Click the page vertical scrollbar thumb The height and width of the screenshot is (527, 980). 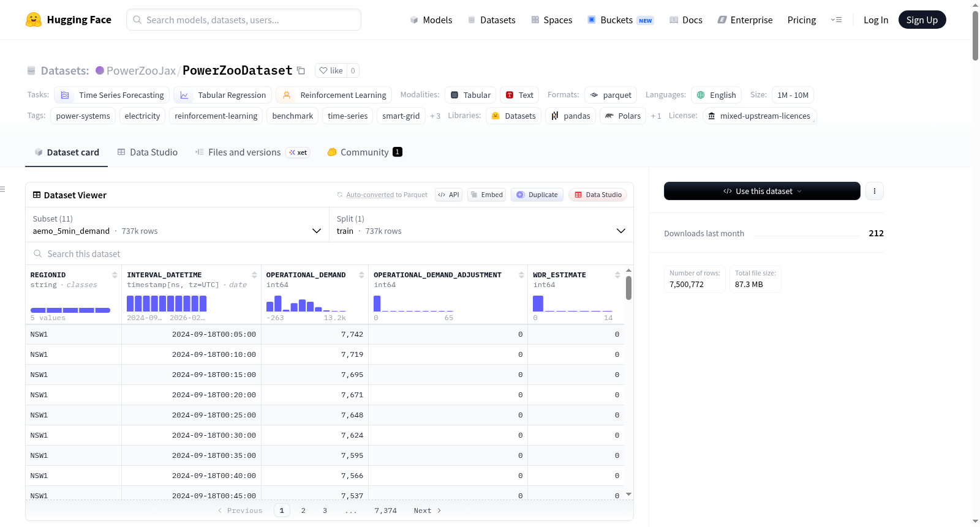click(975, 36)
